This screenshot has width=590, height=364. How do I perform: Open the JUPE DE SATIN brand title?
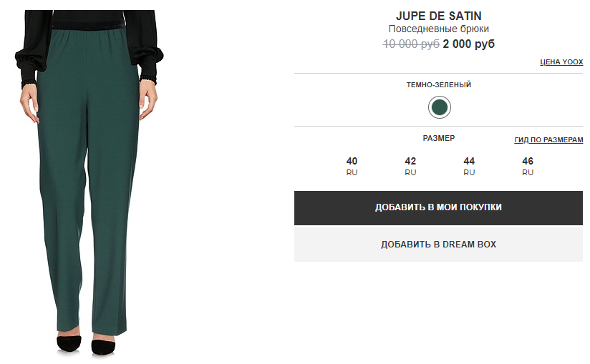pos(438,16)
